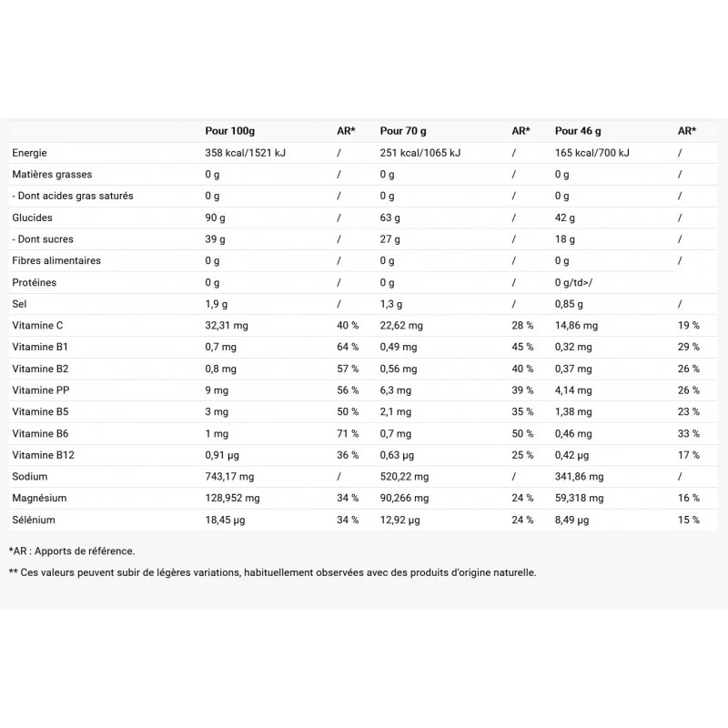
Task: Select the 'Glucides' row label
Action: coord(33,217)
